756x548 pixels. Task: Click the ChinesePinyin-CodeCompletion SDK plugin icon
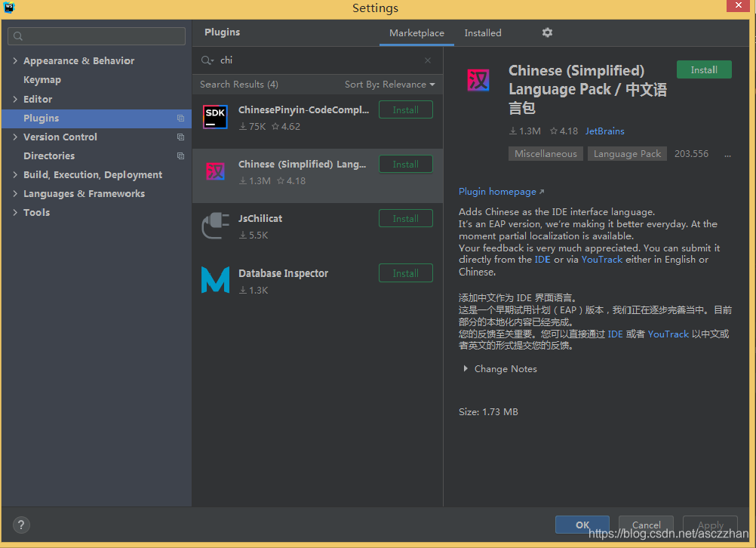click(x=215, y=117)
